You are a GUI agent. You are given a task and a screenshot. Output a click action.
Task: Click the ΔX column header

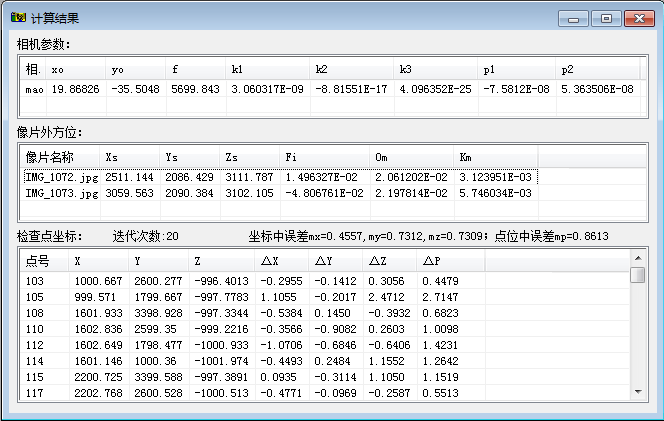pos(282,261)
